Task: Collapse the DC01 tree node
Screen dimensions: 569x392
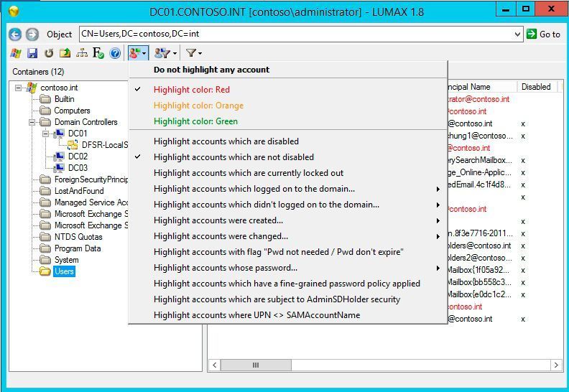Action: pyautogui.click(x=45, y=134)
